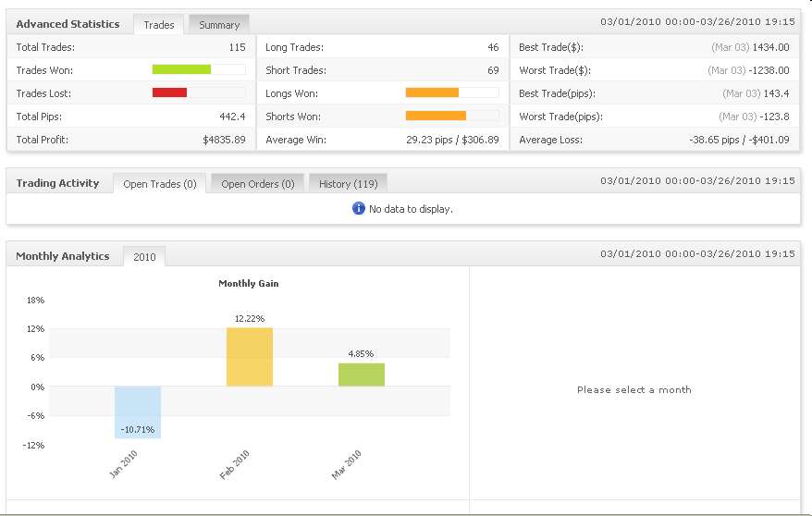Click the 12.22% label above February bar
Image resolution: width=812 pixels, height=516 pixels.
(250, 318)
